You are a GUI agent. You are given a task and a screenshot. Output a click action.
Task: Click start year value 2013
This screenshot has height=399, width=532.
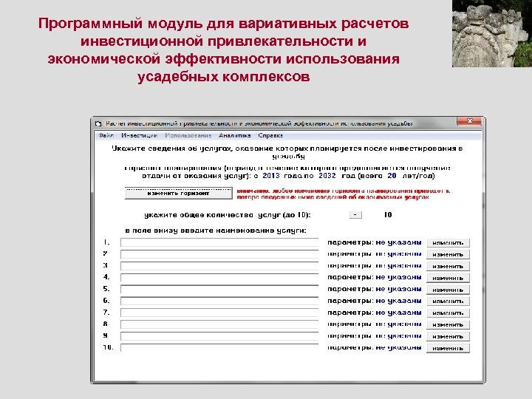click(x=271, y=176)
